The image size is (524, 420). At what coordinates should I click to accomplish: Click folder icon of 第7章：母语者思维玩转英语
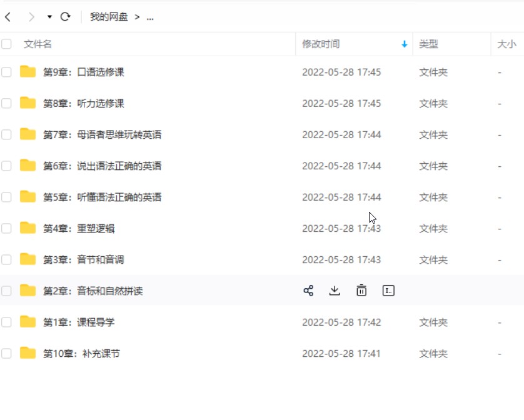(28, 134)
